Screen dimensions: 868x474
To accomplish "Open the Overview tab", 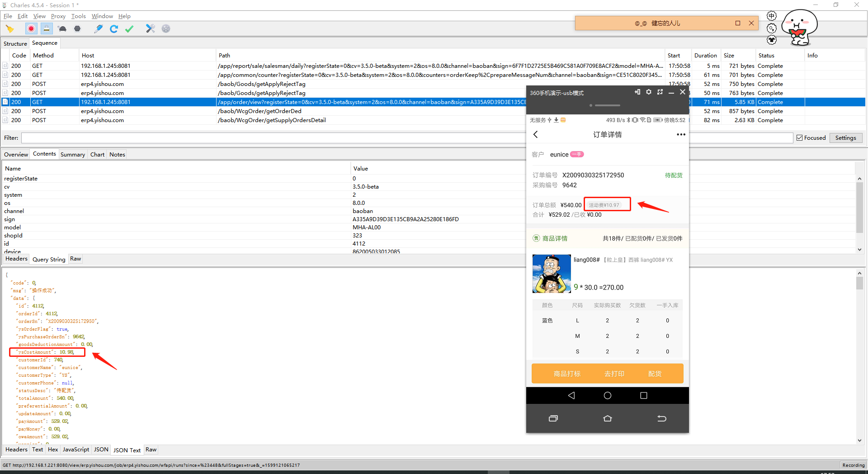I will pyautogui.click(x=16, y=155).
